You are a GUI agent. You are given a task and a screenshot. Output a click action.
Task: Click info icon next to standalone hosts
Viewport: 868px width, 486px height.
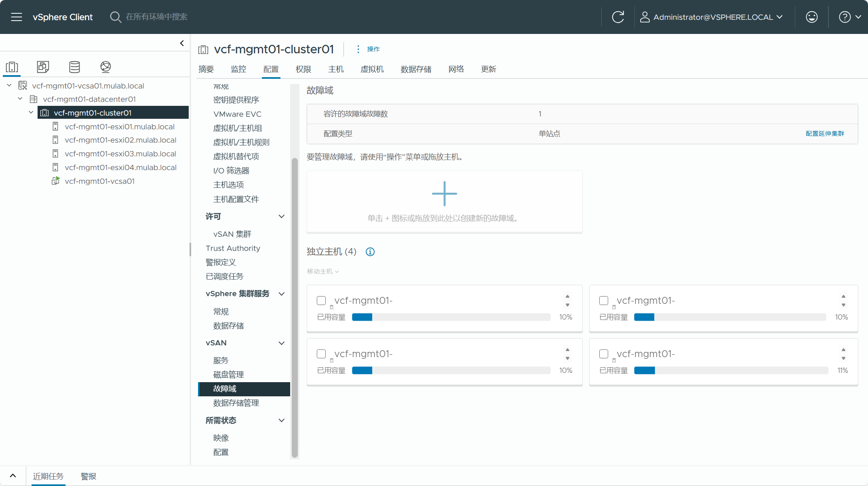click(x=370, y=252)
